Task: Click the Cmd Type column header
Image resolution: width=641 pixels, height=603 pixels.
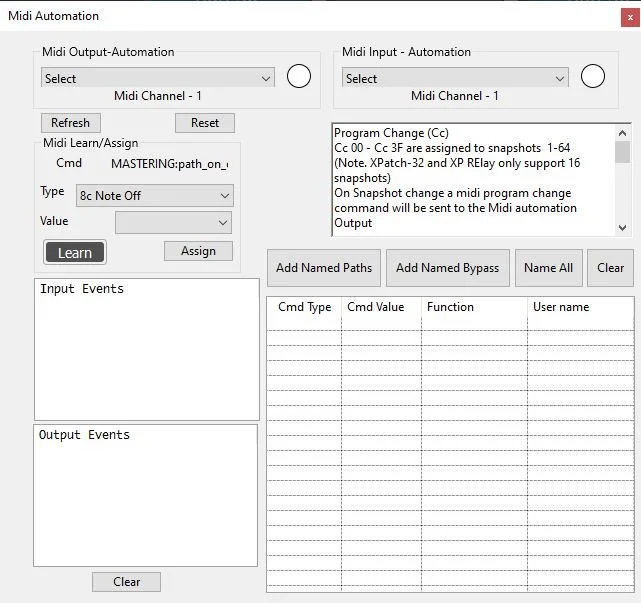Action: point(305,307)
